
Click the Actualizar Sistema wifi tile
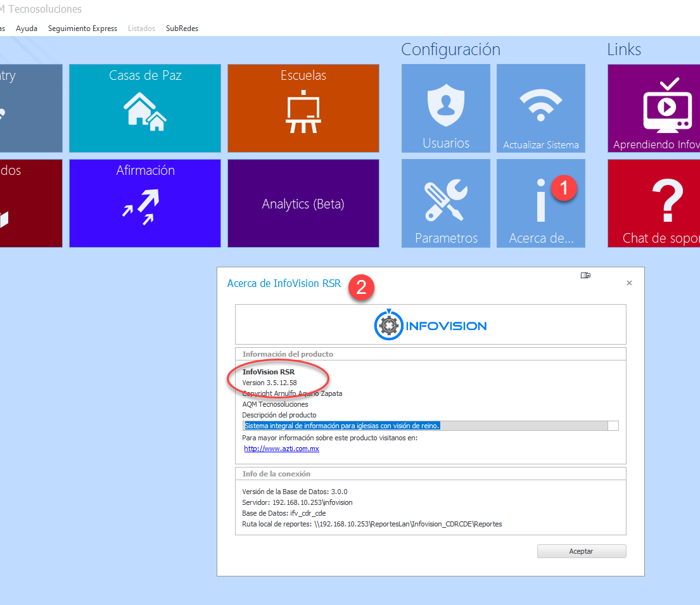click(x=540, y=108)
